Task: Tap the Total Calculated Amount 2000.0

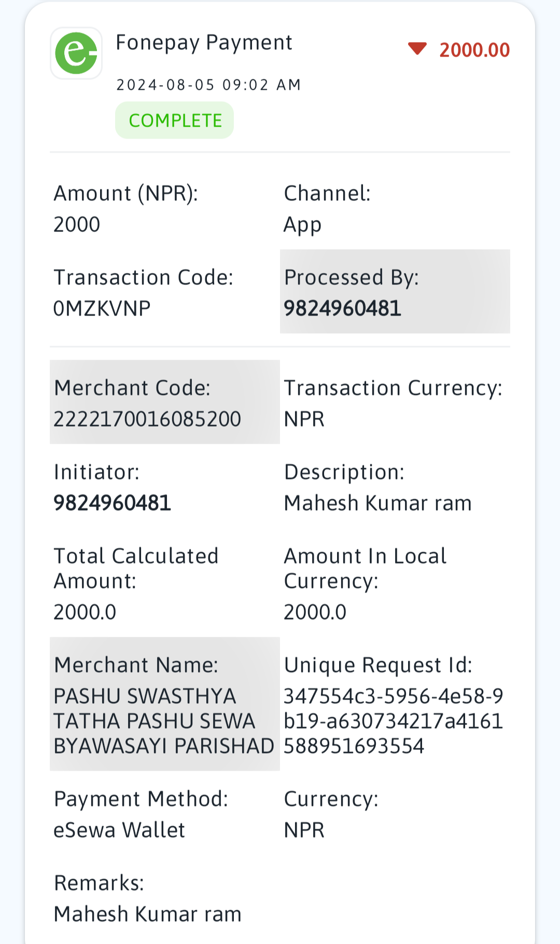Action: 85,612
